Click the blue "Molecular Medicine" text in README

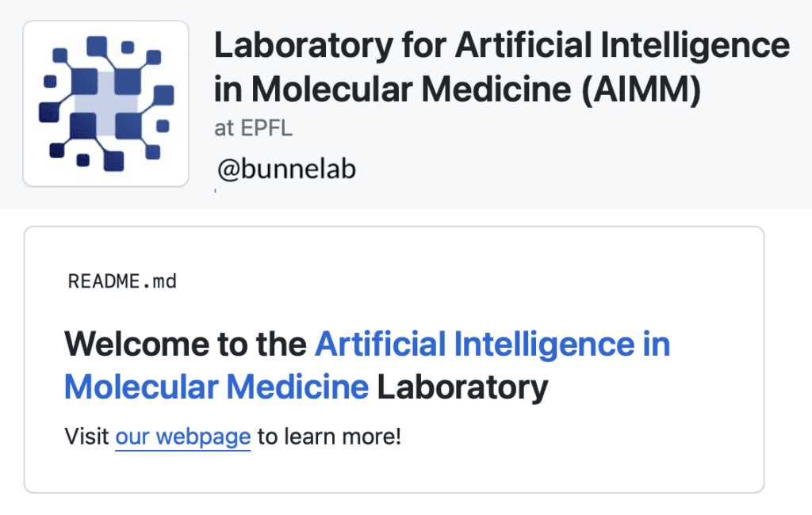point(216,387)
